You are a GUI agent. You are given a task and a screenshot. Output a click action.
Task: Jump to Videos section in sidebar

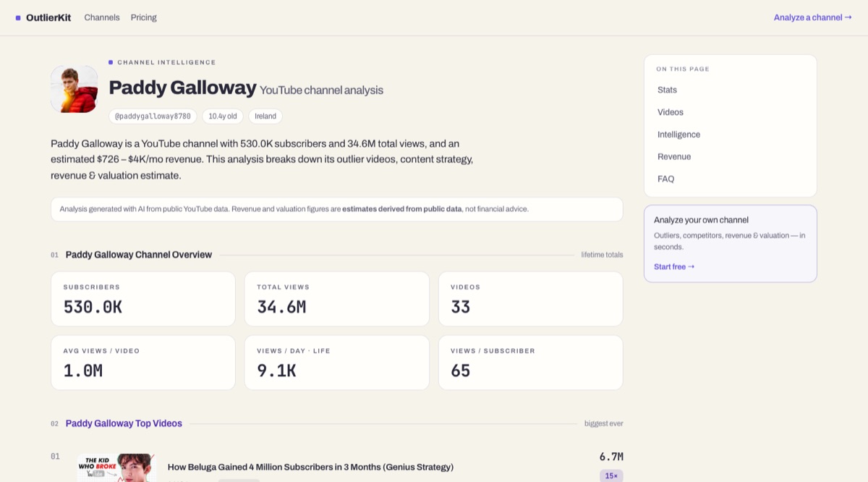(x=670, y=112)
